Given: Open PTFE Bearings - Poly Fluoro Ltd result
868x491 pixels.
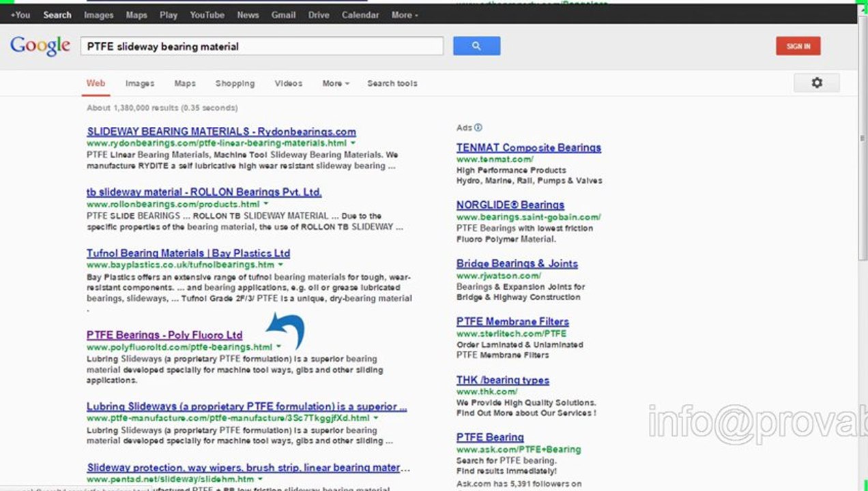Looking at the screenshot, I should pyautogui.click(x=164, y=336).
